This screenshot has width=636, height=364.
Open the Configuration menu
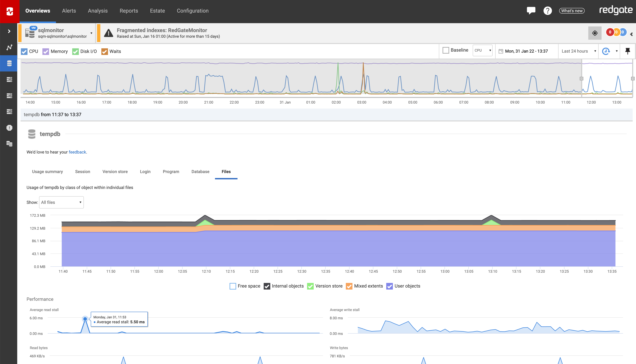point(193,10)
